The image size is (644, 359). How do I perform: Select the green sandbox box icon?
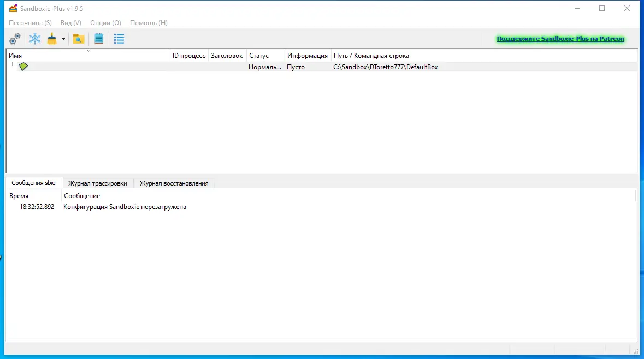[x=23, y=67]
